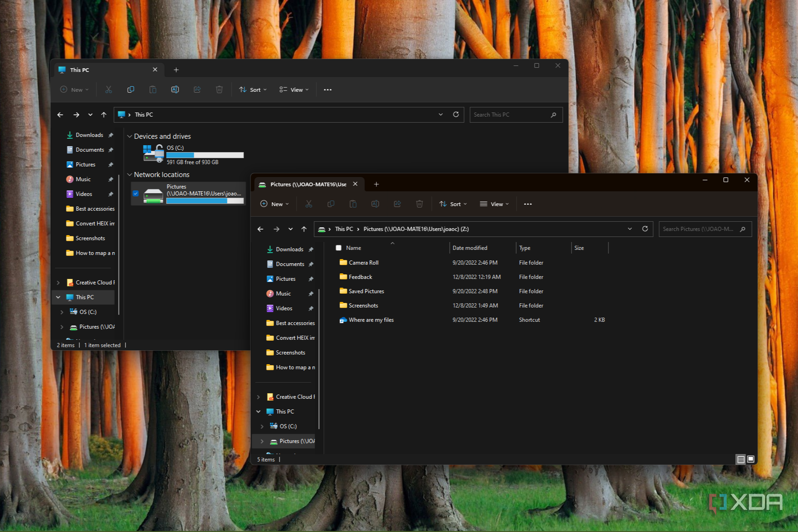Screen dimensions: 798x532
Task: Toggle the select-all checkbox beside the Name column
Action: point(338,248)
